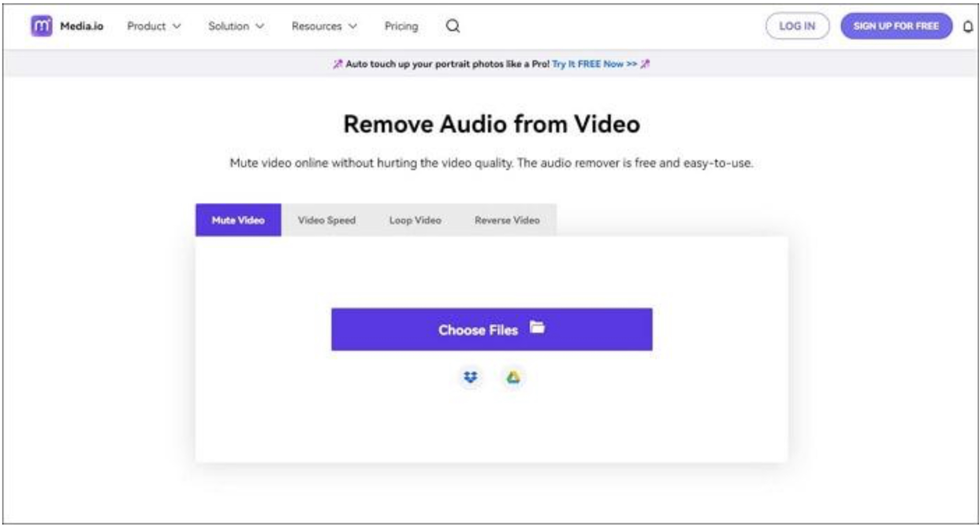Click the Remove Audio from Video heading
This screenshot has height=527, width=980.
492,124
